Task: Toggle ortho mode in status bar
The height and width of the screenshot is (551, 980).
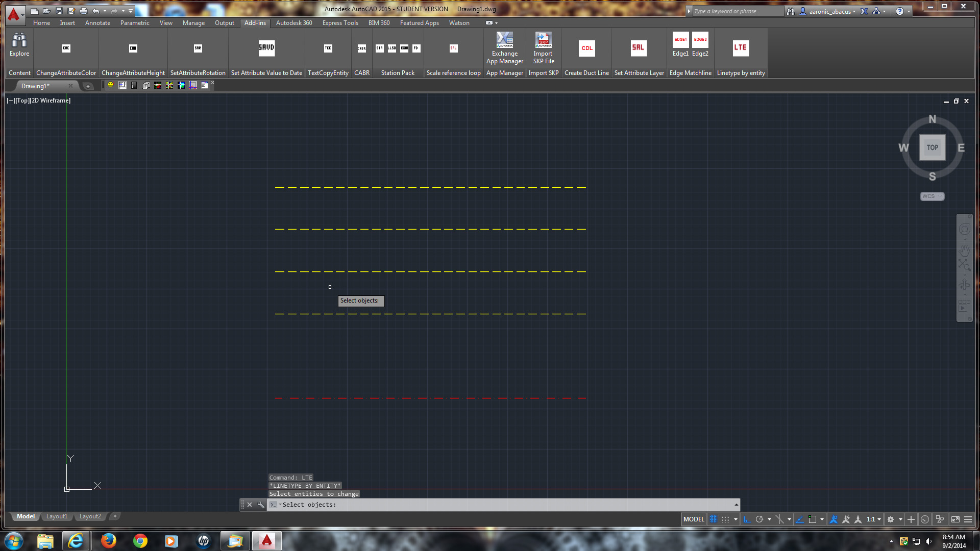Action: (x=747, y=519)
